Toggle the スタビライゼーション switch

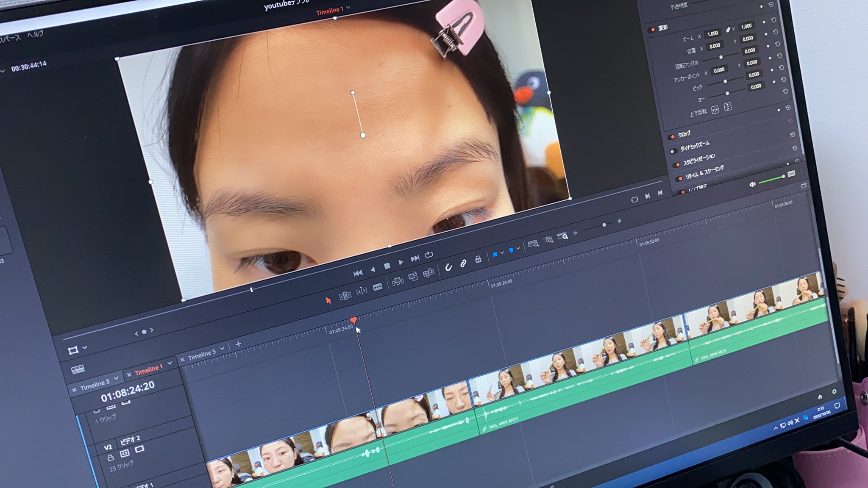[x=677, y=165]
